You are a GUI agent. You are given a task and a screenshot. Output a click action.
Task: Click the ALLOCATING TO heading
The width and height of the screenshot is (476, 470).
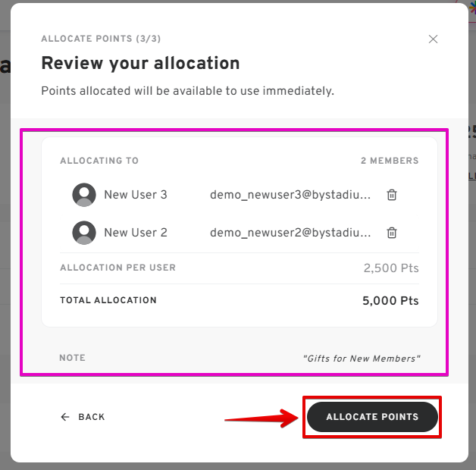99,161
